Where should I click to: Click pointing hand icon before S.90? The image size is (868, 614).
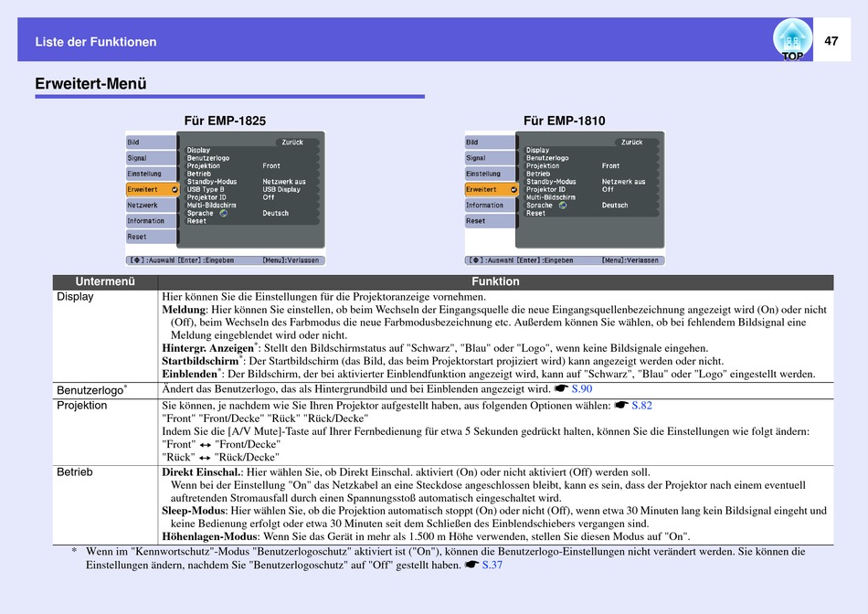click(x=561, y=388)
